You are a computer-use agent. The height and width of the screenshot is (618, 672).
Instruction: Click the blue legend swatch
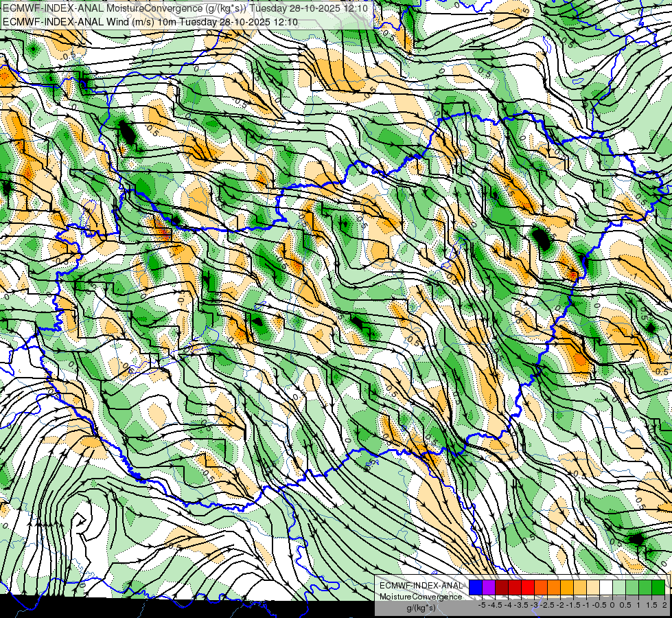(476, 587)
